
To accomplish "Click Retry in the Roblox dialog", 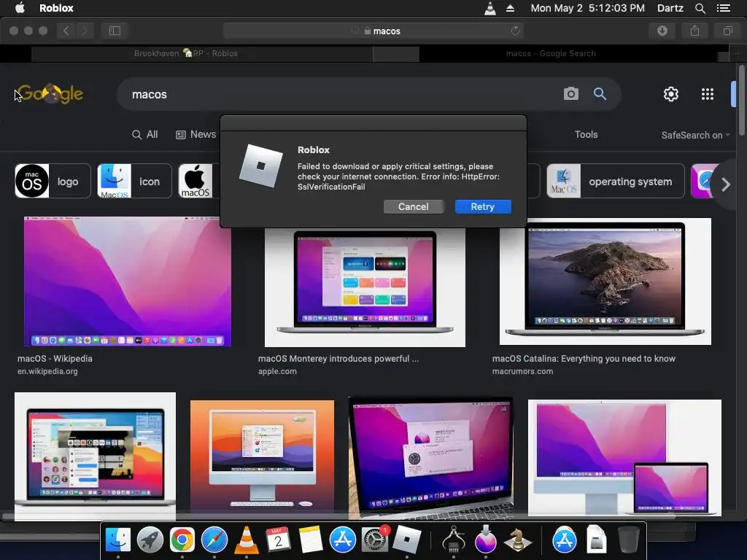I will [483, 206].
